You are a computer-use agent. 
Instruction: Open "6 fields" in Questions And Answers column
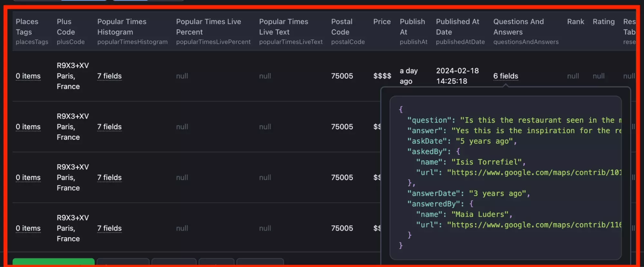[505, 76]
